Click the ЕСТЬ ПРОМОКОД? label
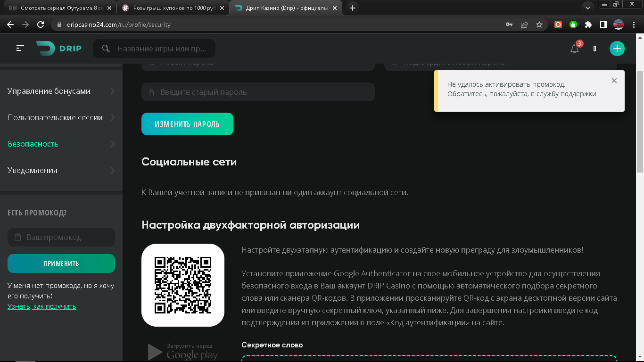This screenshot has width=644, height=362. point(37,213)
